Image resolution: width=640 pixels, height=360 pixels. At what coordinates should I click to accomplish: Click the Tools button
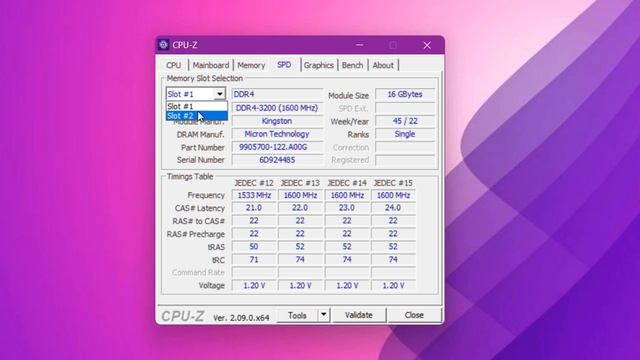[x=297, y=315]
